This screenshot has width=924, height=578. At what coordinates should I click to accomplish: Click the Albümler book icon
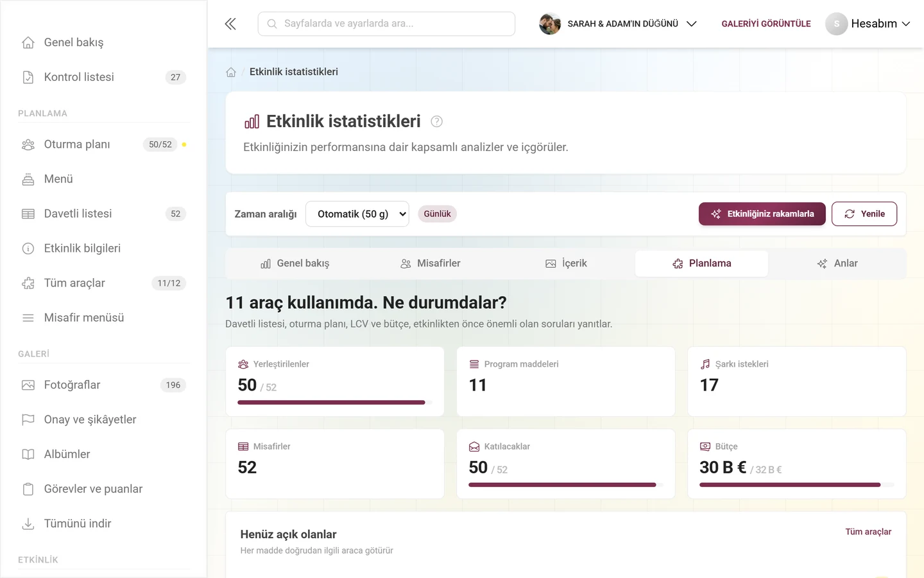coord(28,455)
